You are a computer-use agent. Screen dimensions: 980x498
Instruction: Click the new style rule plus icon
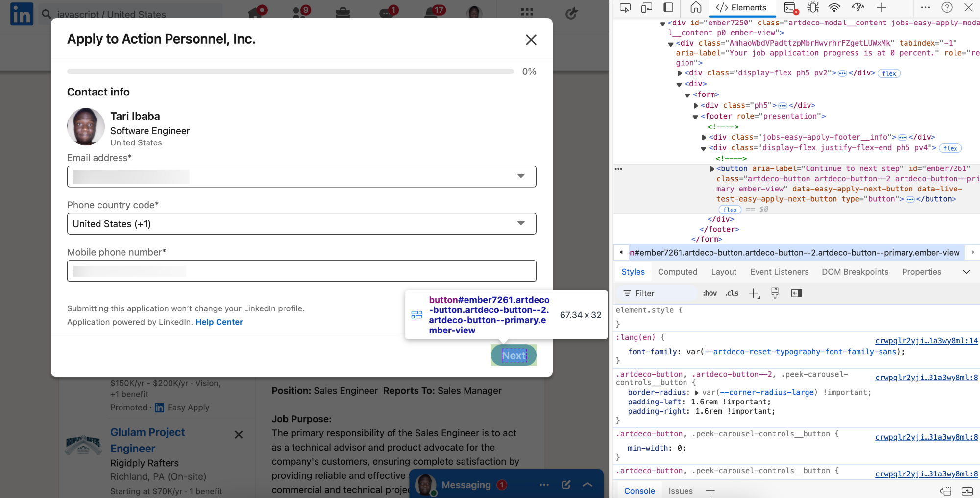(754, 293)
